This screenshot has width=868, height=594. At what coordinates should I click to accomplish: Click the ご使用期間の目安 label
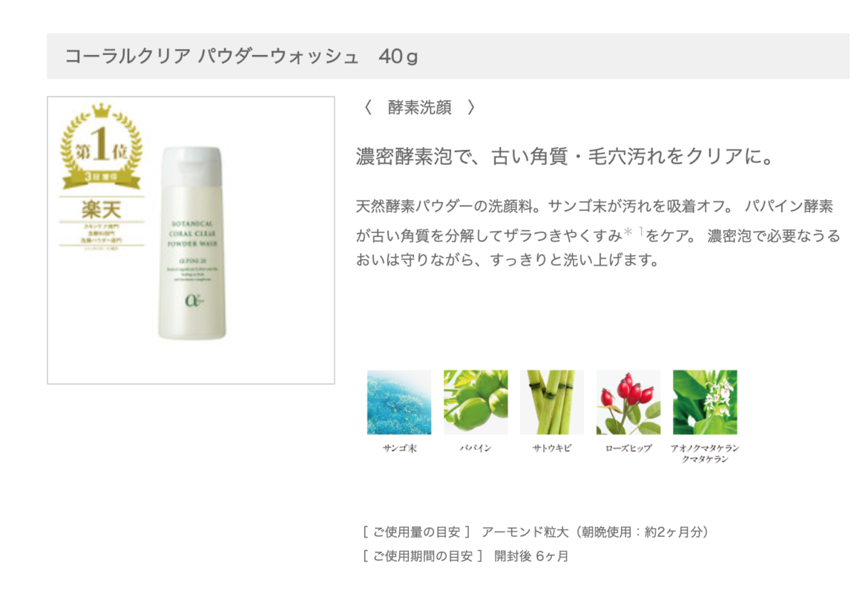tap(423, 556)
